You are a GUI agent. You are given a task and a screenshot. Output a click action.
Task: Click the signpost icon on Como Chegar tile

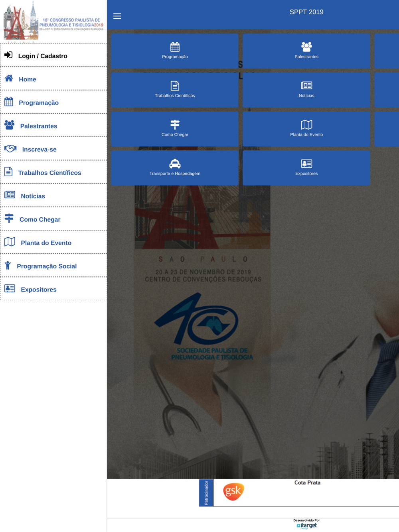pos(175,125)
